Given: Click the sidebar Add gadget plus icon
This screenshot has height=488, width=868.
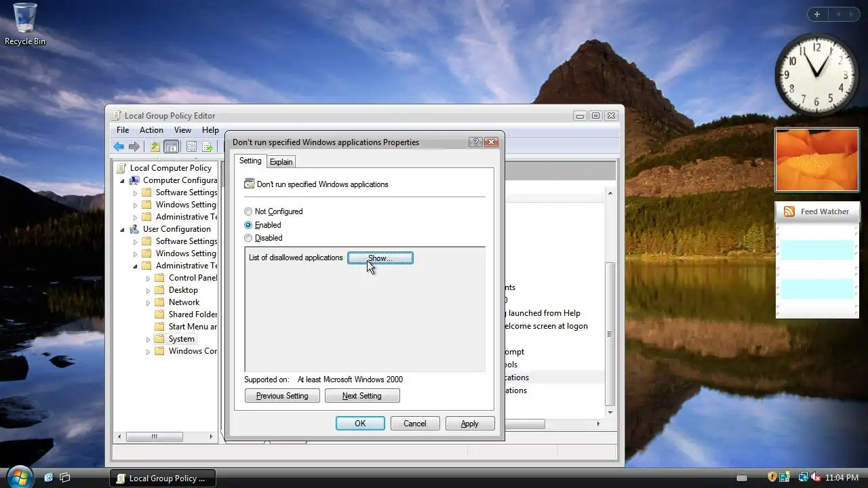Looking at the screenshot, I should [x=817, y=14].
